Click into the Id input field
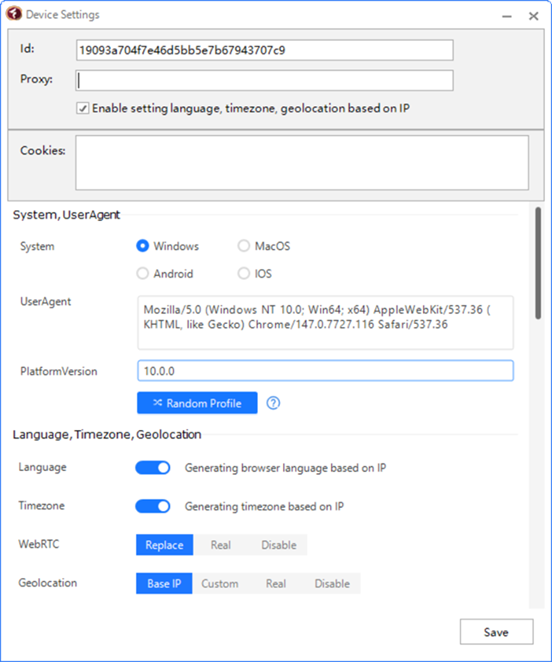This screenshot has width=552, height=662. (264, 50)
